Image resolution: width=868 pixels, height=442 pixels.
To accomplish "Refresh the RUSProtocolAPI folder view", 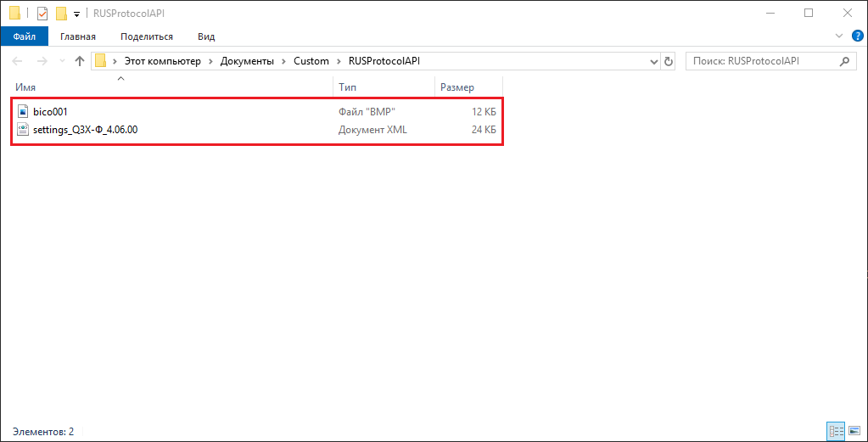I will 669,61.
